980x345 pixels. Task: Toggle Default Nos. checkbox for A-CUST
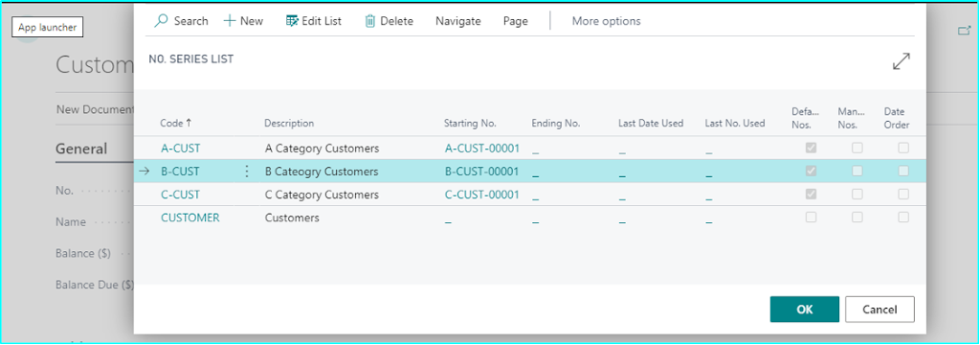pos(811,148)
